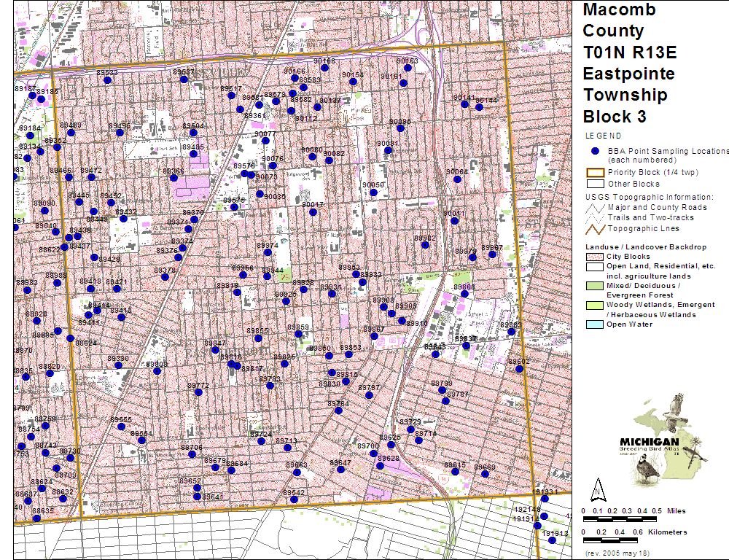Screen dimensions: 729x560
Task: Click the Major and County Roads line symbol
Action: (x=595, y=207)
